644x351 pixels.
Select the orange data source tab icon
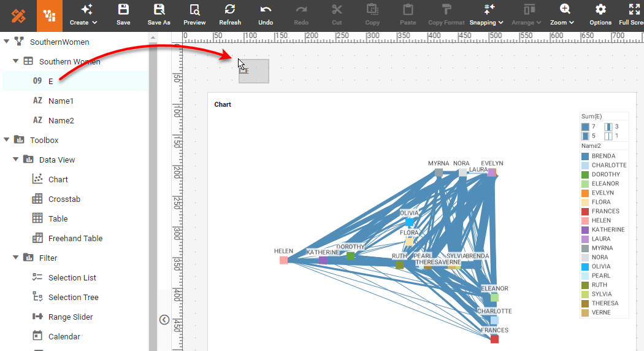(49, 15)
